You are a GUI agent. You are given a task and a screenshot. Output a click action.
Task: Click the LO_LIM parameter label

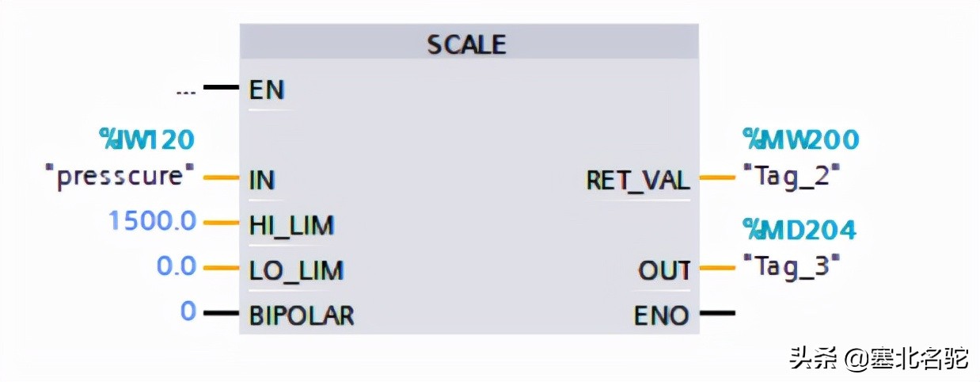(296, 270)
